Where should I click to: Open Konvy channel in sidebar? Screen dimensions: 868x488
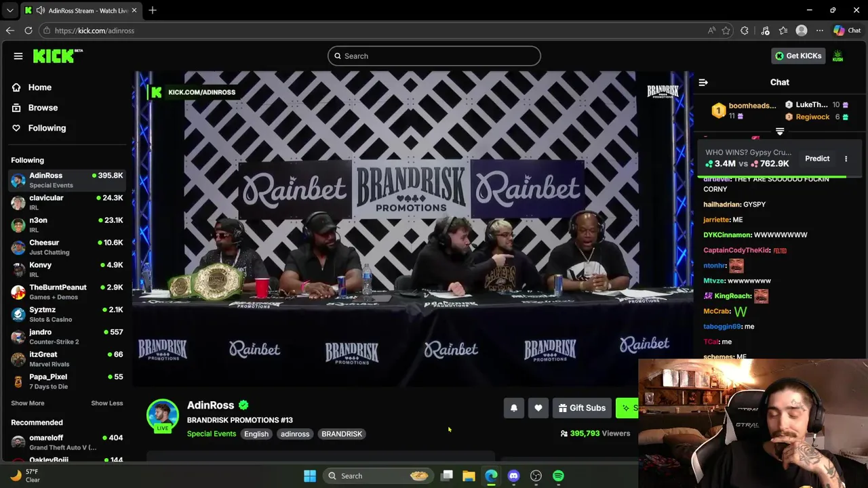click(66, 270)
